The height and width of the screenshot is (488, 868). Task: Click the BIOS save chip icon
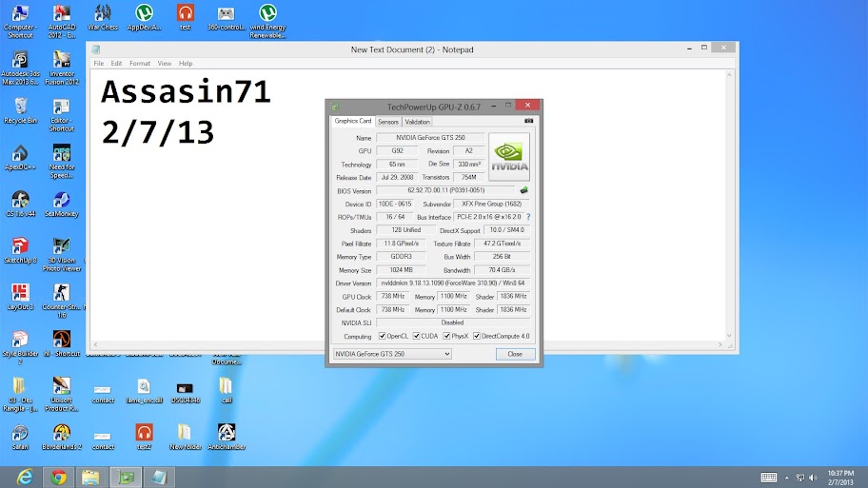pyautogui.click(x=523, y=190)
